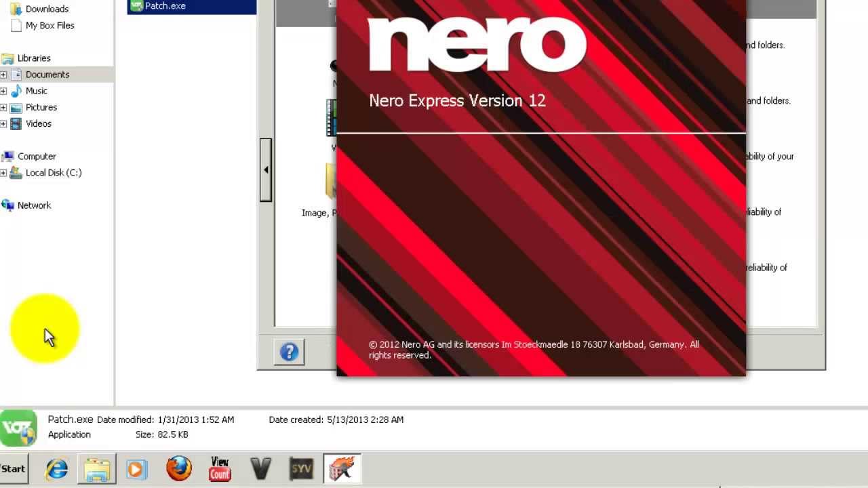The width and height of the screenshot is (868, 488).
Task: Click the 'Application' file type label
Action: [69, 434]
